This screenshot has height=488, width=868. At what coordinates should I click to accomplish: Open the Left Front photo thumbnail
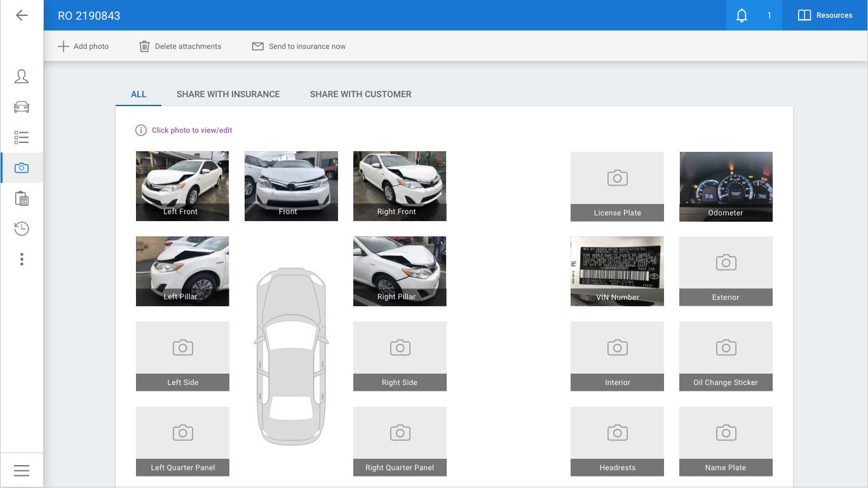click(x=182, y=186)
